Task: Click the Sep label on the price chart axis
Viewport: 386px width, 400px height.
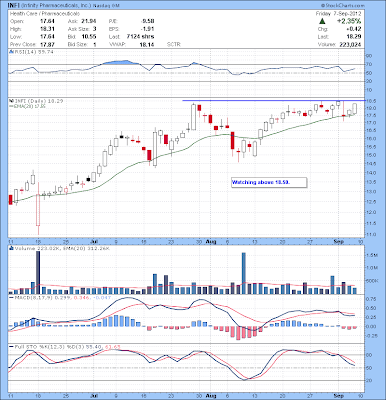Action: tap(339, 241)
